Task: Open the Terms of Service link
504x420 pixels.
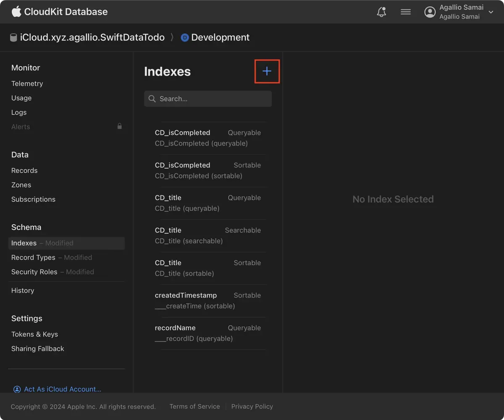Action: tap(194, 407)
